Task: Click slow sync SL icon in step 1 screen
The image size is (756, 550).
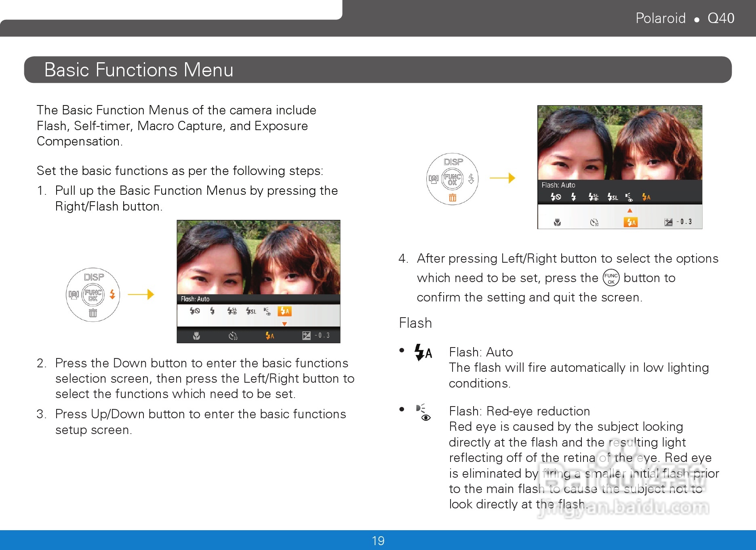Action: 251,311
